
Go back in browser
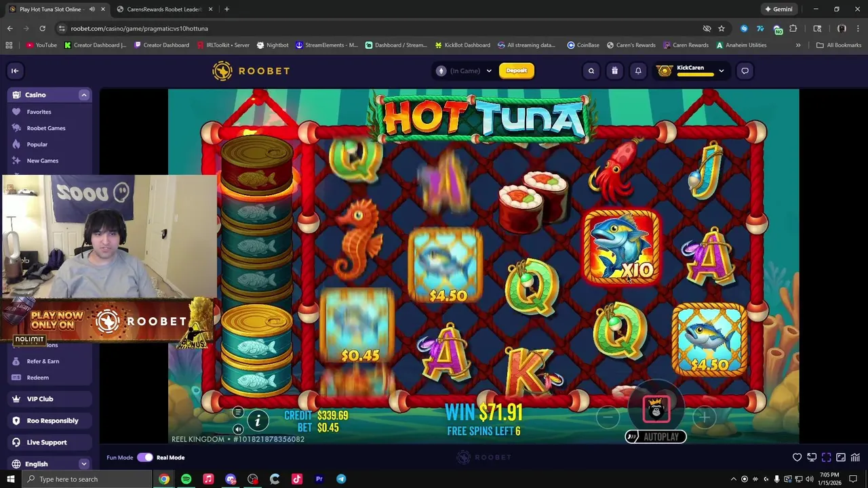(x=9, y=28)
